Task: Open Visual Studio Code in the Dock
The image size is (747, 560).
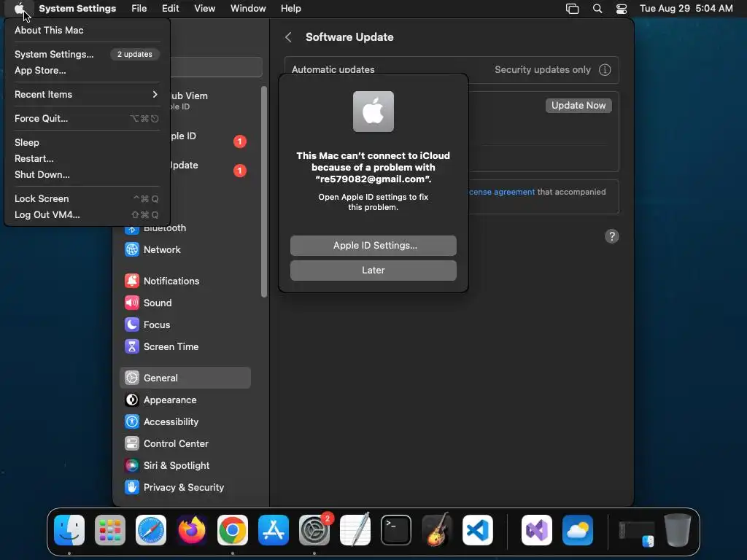Action: tap(478, 530)
